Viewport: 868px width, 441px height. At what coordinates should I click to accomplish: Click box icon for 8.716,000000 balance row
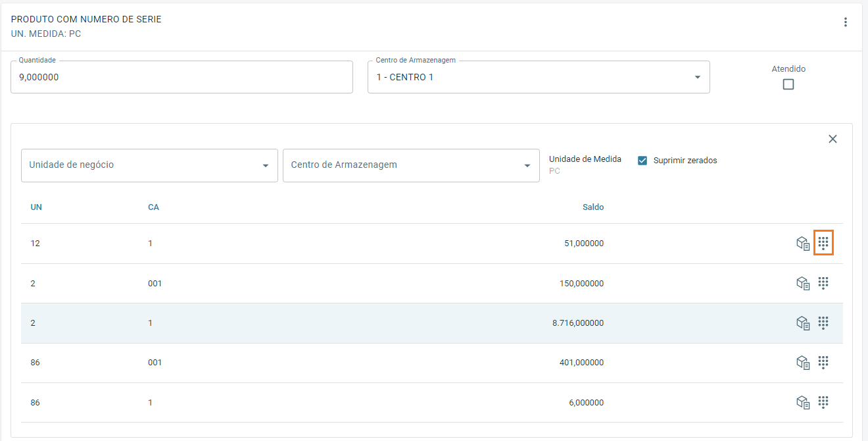[803, 323]
